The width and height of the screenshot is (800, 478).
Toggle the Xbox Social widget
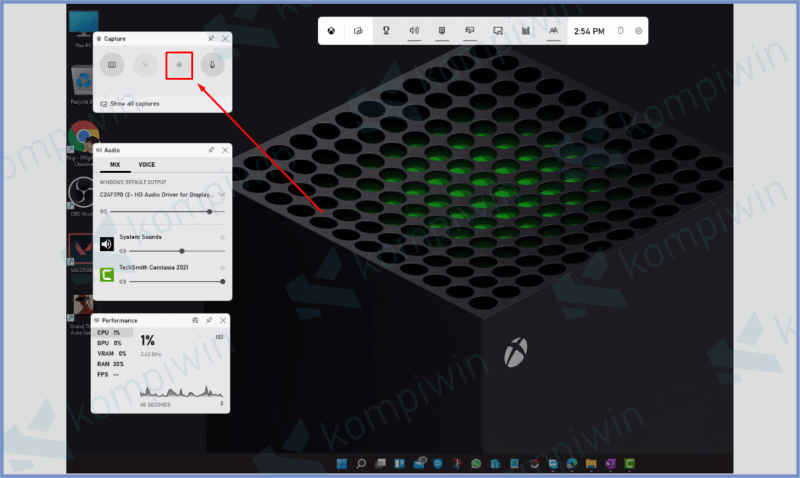click(x=554, y=31)
